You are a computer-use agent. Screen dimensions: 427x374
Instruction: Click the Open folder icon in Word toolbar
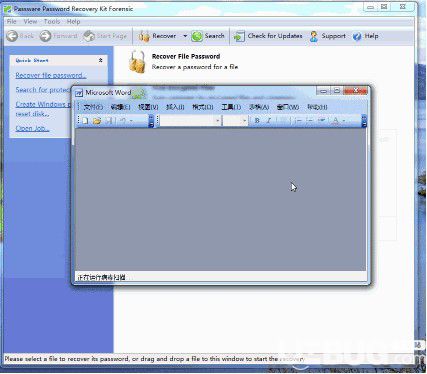97,120
